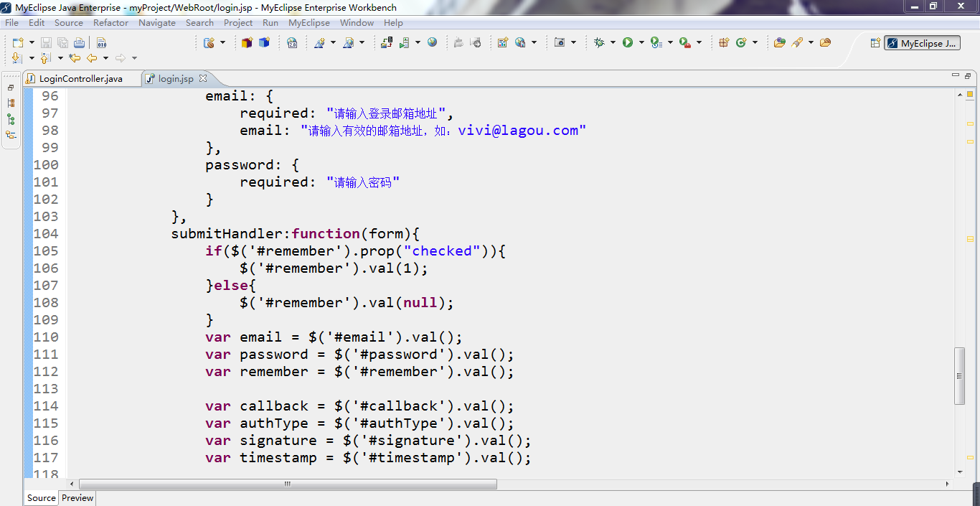Image resolution: width=980 pixels, height=506 pixels.
Task: Open the Run server dropdown arrow
Action: [x=418, y=43]
